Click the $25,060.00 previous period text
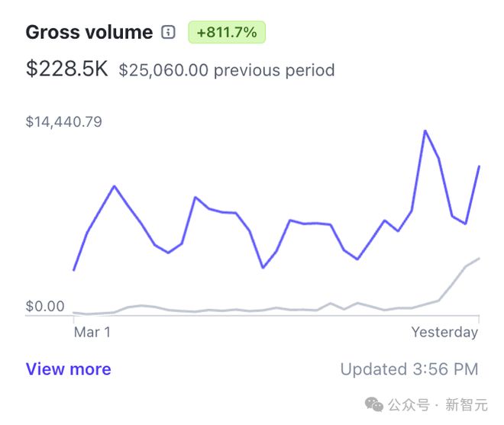Screen dimensions: 504x425 click(x=227, y=70)
